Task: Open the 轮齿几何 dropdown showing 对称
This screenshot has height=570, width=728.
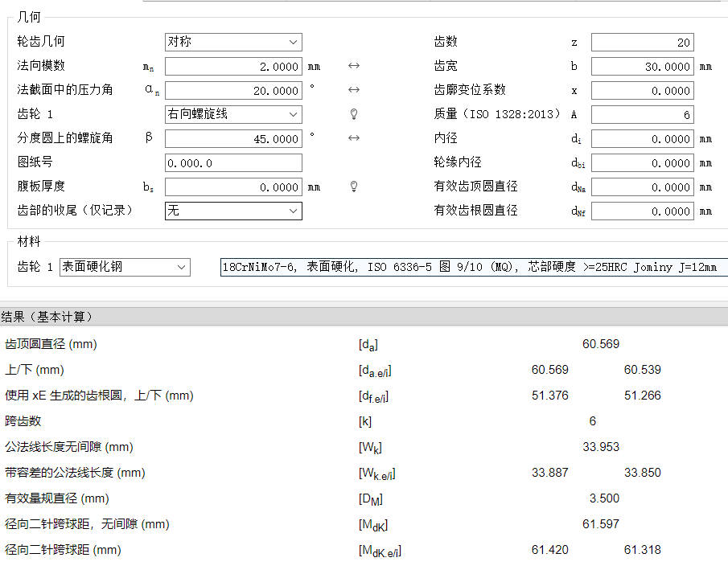Action: click(233, 42)
